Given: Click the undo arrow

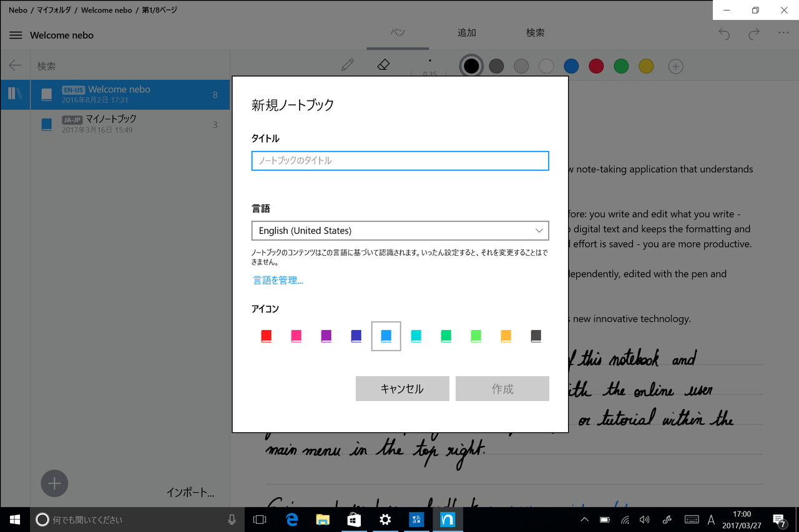Looking at the screenshot, I should (x=723, y=35).
